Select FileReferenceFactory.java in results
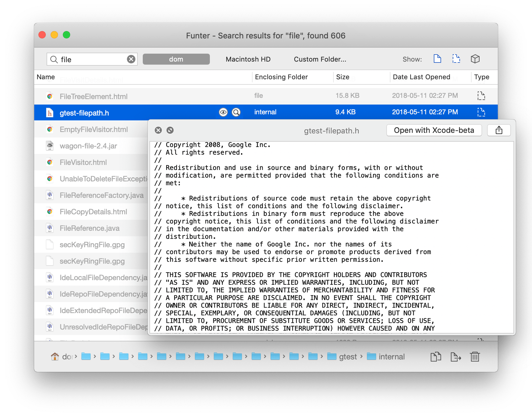Viewport: 532px width, 417px height. pyautogui.click(x=102, y=195)
